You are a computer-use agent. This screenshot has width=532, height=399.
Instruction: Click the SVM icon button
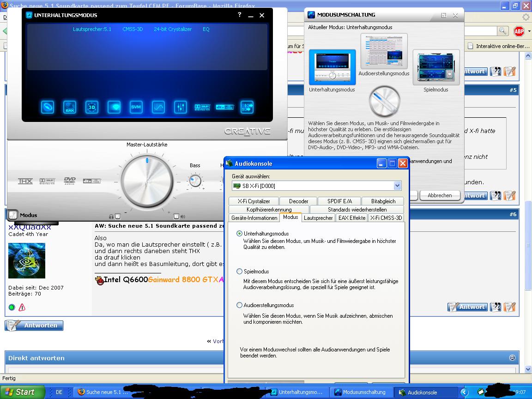136,107
